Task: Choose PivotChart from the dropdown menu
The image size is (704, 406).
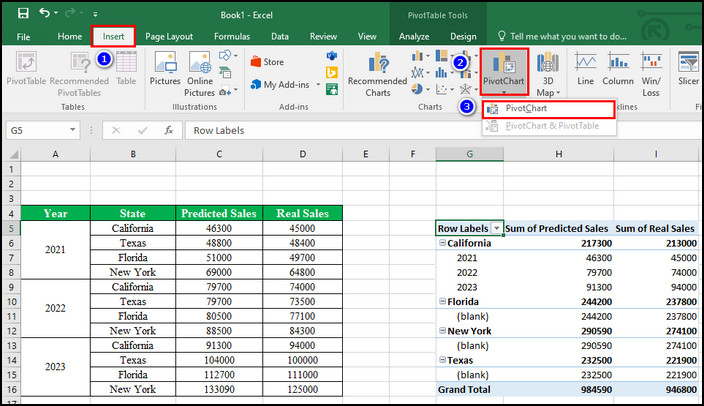Action: (548, 109)
